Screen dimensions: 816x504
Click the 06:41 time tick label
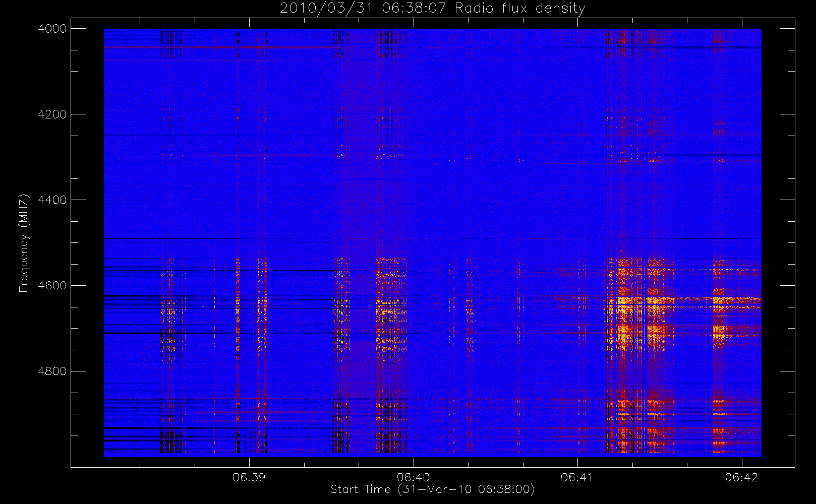tap(577, 477)
